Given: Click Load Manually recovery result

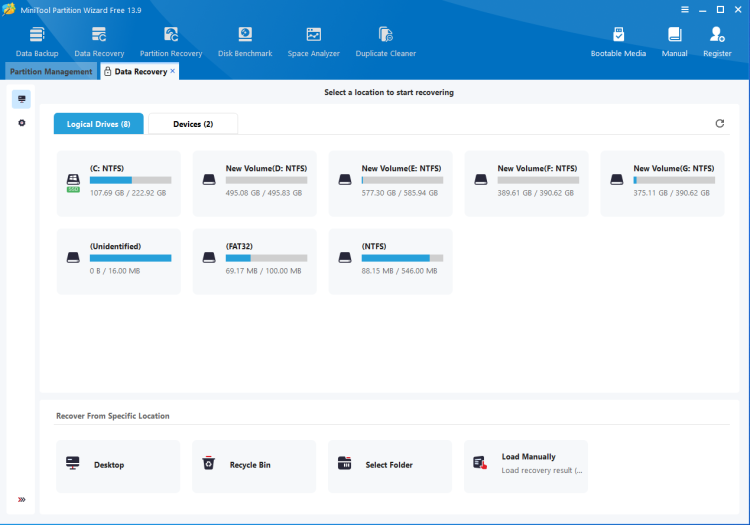Looking at the screenshot, I should pos(526,466).
